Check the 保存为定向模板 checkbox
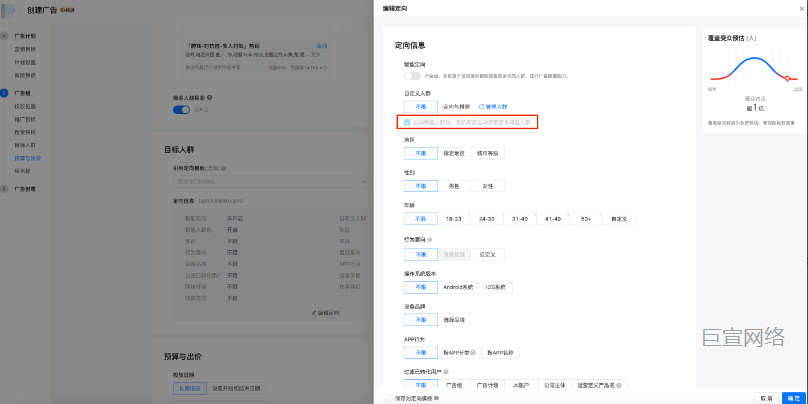The image size is (808, 404). [389, 398]
